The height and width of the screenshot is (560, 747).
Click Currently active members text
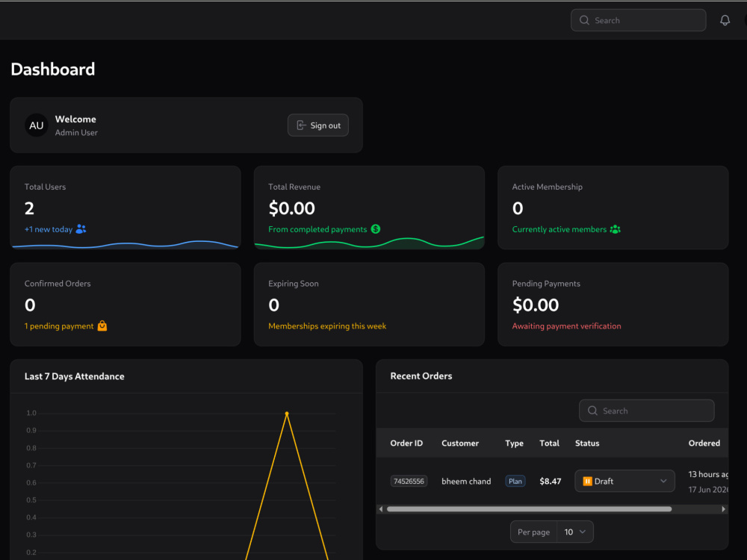pos(560,229)
